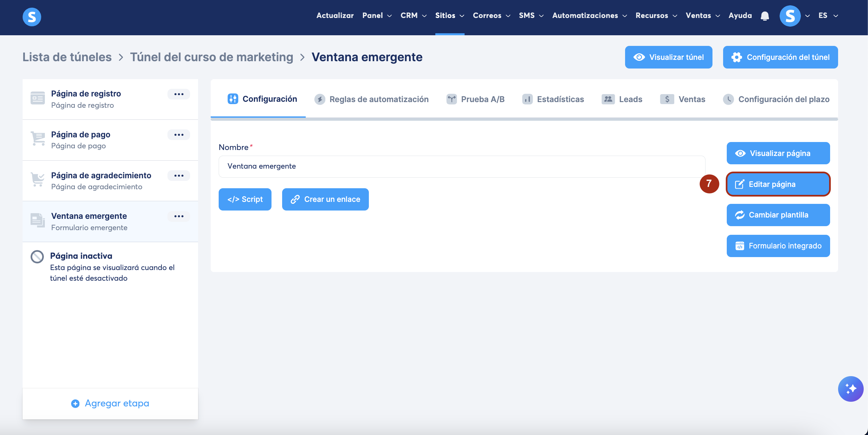Click the Editar página button
This screenshot has width=868, height=435.
tap(778, 184)
